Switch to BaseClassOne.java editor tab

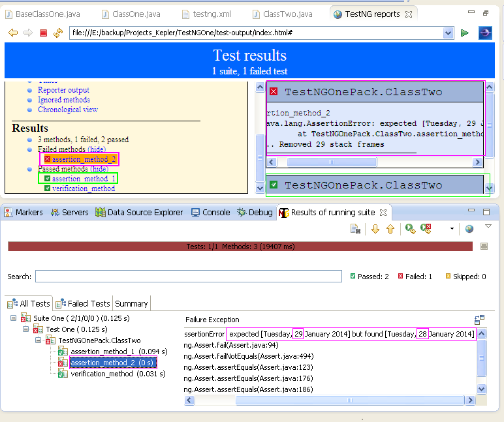(x=43, y=14)
